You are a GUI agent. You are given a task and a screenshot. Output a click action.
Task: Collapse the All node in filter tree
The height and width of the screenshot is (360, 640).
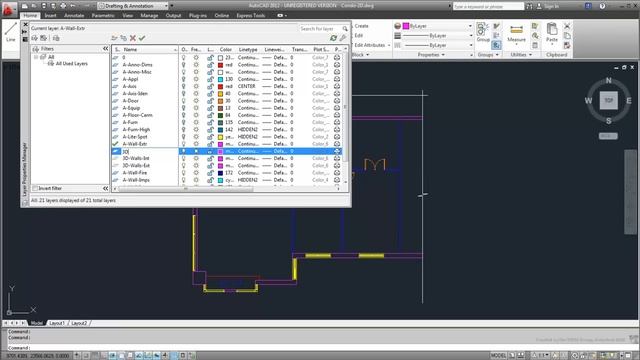pos(36,57)
